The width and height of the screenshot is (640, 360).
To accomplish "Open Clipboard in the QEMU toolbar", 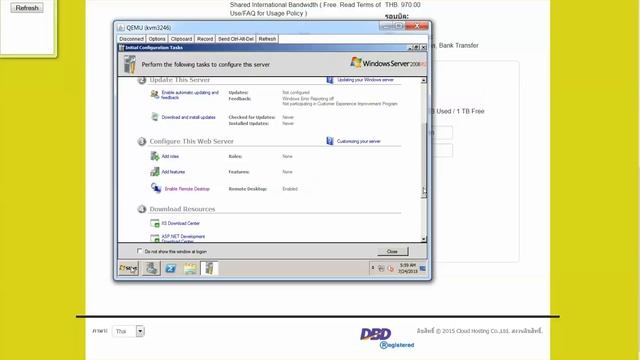I will point(181,39).
